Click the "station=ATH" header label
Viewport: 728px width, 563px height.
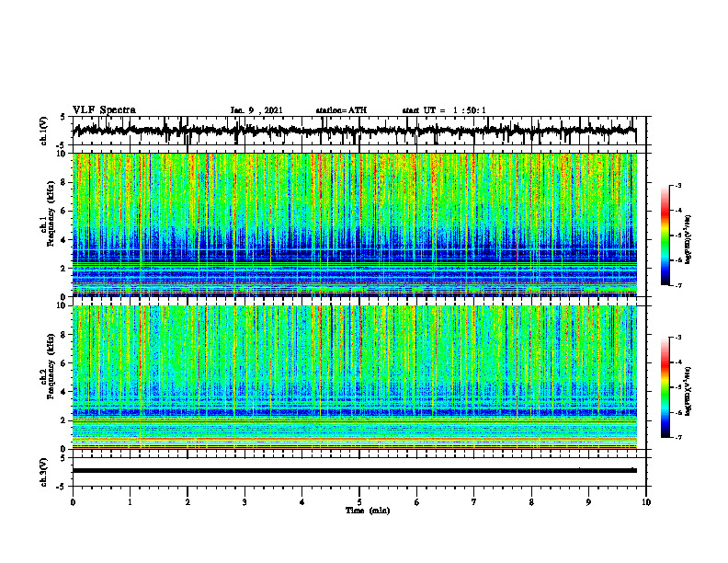[x=341, y=110]
